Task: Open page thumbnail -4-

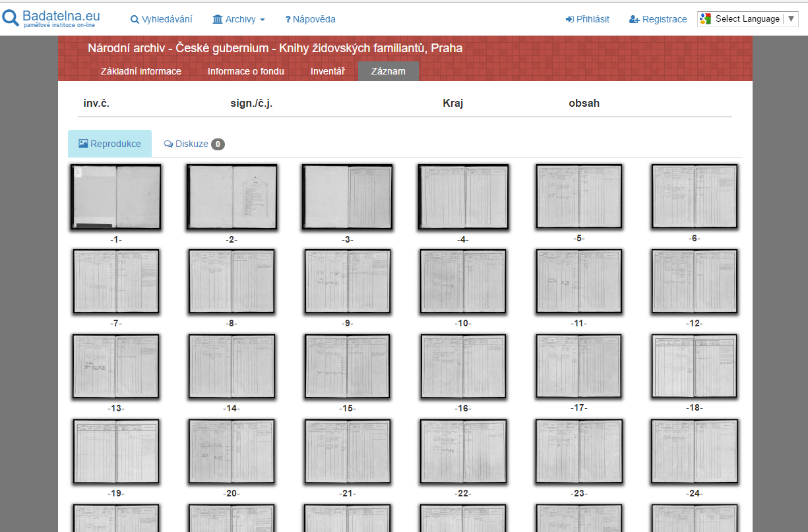Action: (x=463, y=197)
